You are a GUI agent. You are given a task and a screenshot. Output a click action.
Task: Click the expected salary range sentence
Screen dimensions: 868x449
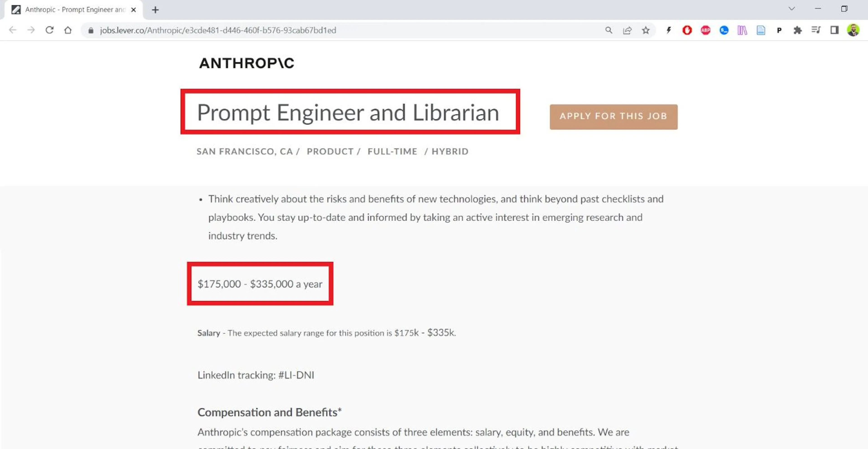326,333
